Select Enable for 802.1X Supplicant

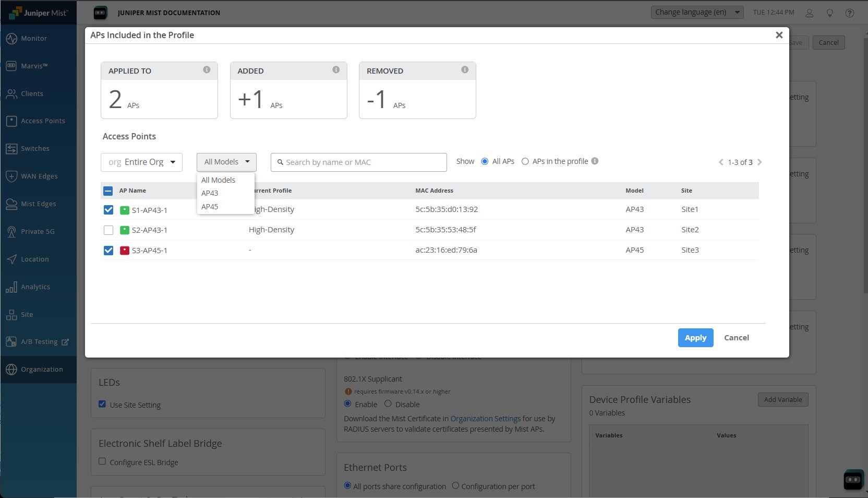(348, 404)
